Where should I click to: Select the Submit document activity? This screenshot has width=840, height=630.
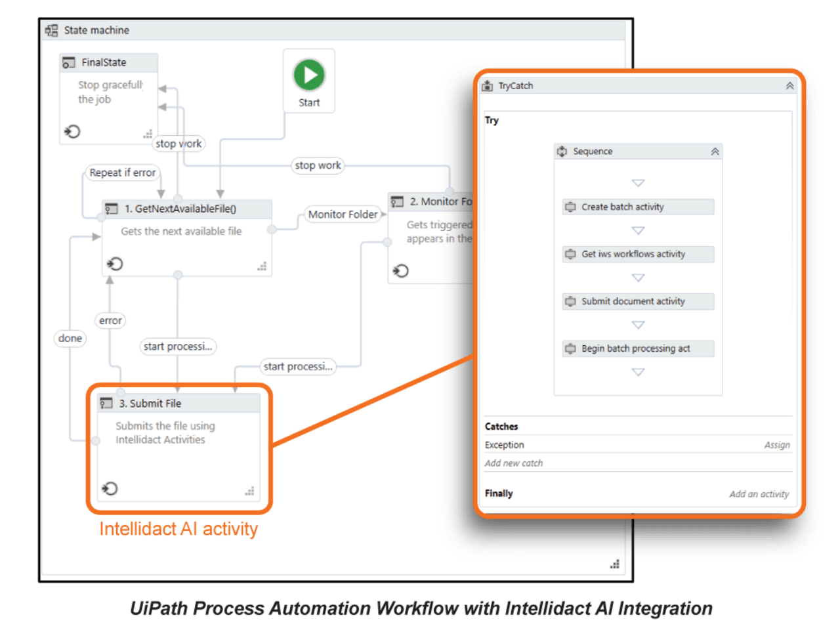[x=638, y=301]
